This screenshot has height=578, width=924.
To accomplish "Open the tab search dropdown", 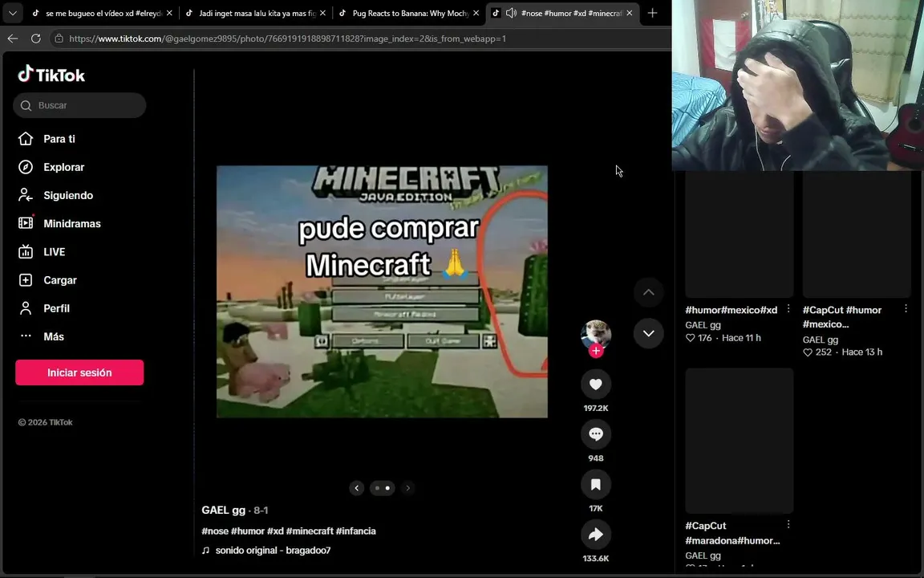I will point(12,13).
